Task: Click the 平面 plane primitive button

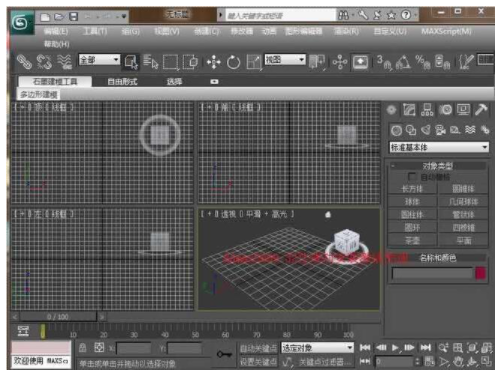Action: 463,240
